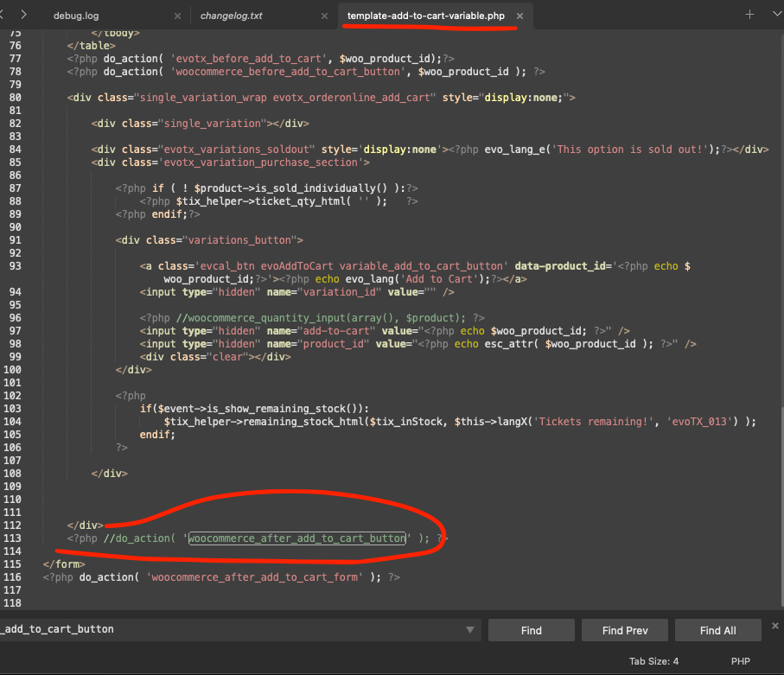Viewport: 784px width, 675px height.
Task: Click 'evotx_before_add_to_cart' on line 77
Action: tap(248, 59)
